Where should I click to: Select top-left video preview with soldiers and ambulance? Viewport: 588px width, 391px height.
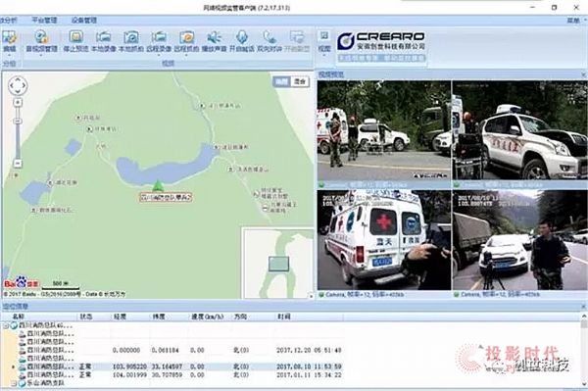384,130
